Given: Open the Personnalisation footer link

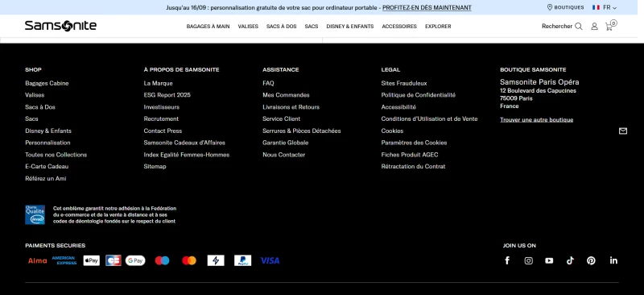Looking at the screenshot, I should 47,143.
